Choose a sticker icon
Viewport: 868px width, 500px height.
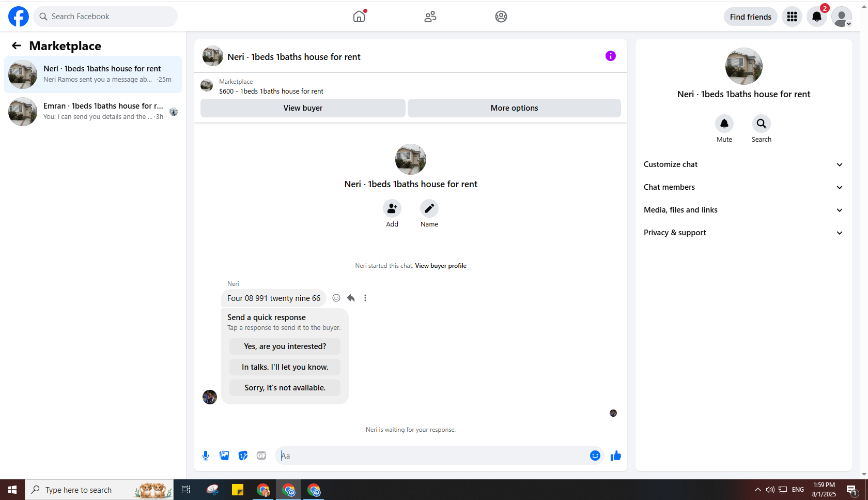click(x=243, y=456)
